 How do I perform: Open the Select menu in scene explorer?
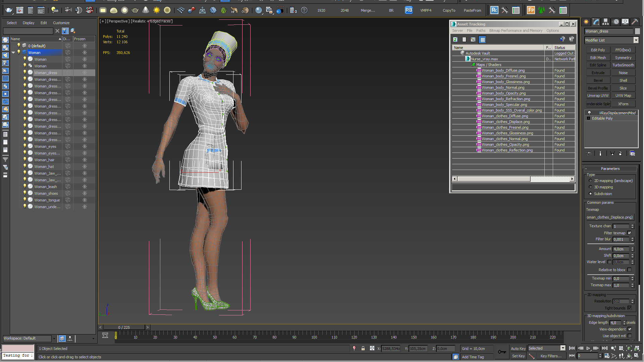tap(11, 23)
